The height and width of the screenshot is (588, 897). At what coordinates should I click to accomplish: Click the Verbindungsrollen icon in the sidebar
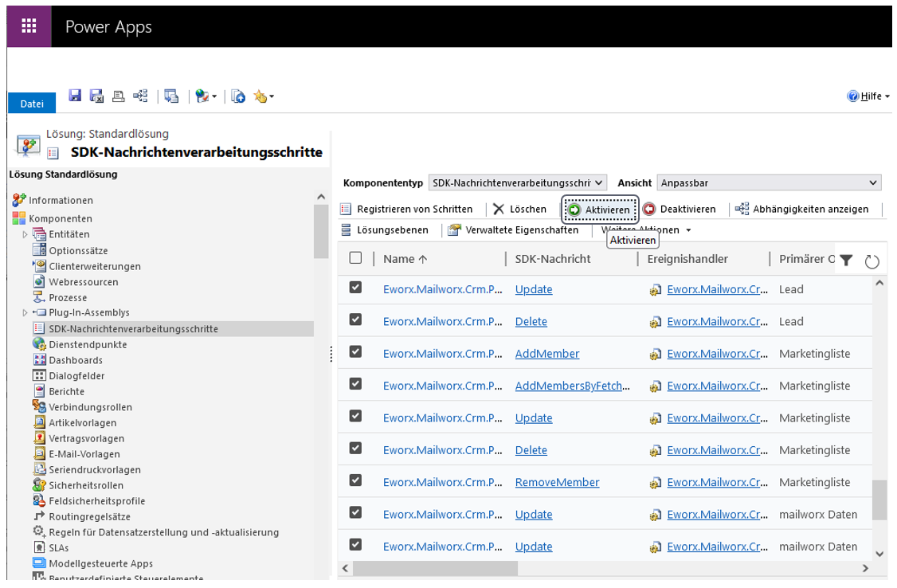point(39,406)
